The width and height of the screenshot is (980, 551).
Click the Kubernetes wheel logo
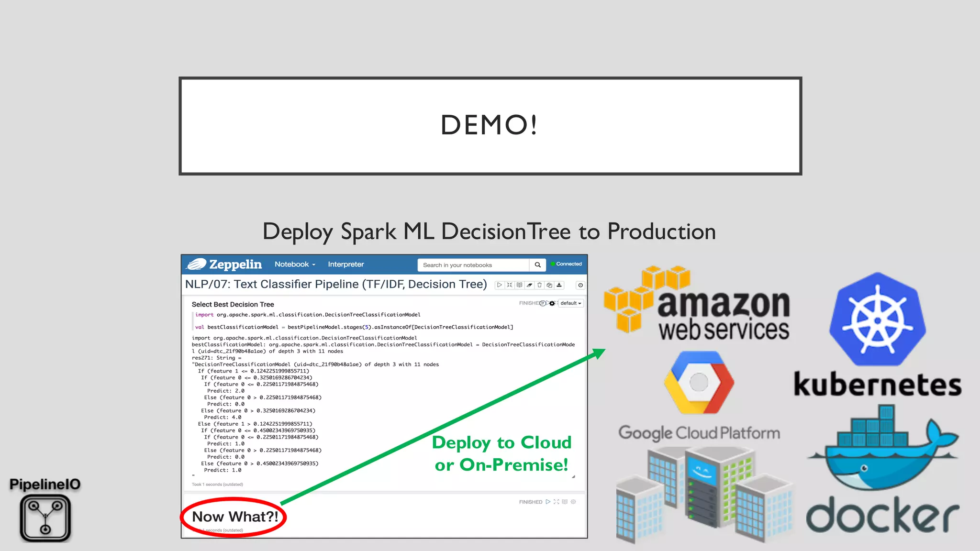point(877,319)
